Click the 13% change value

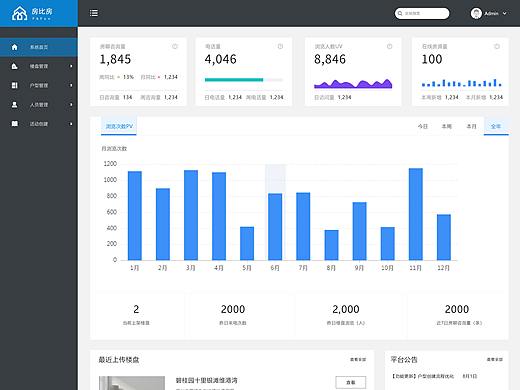(128, 77)
